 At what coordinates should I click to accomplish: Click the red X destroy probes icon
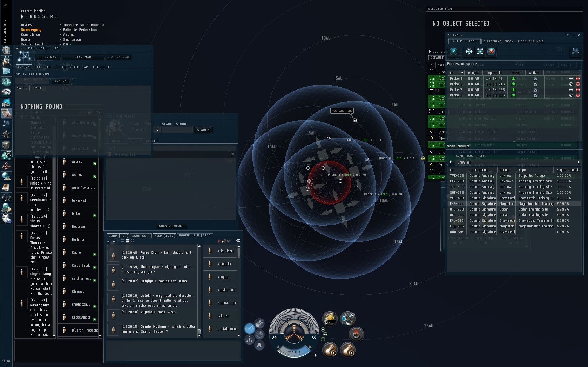491,52
